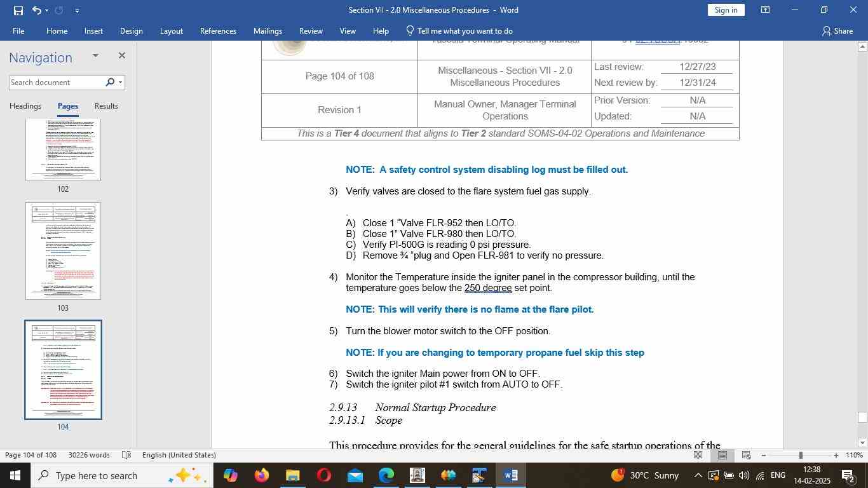Viewport: 868px width, 488px height.
Task: Open Firefox from the taskbar
Action: (261, 475)
